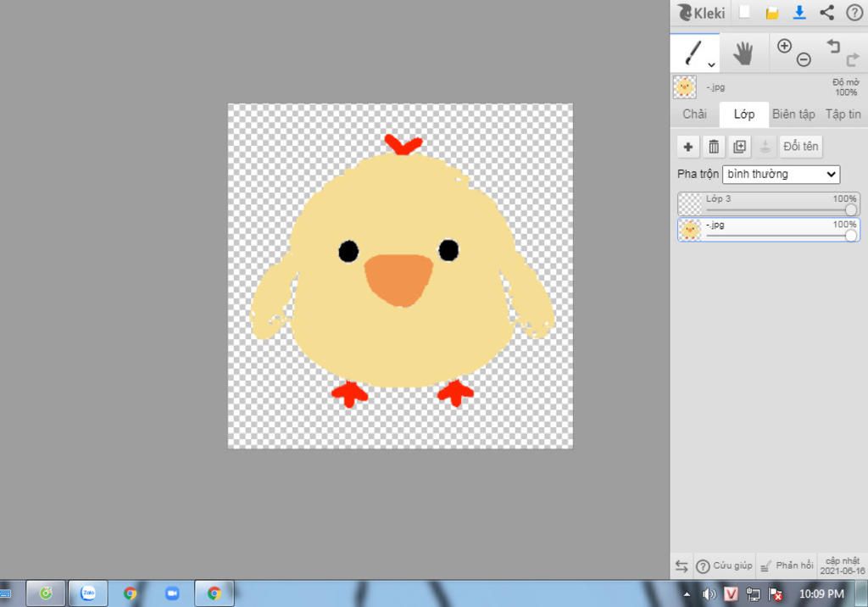Redo the last undone action
Image resolution: width=868 pixels, height=607 pixels.
(x=853, y=59)
